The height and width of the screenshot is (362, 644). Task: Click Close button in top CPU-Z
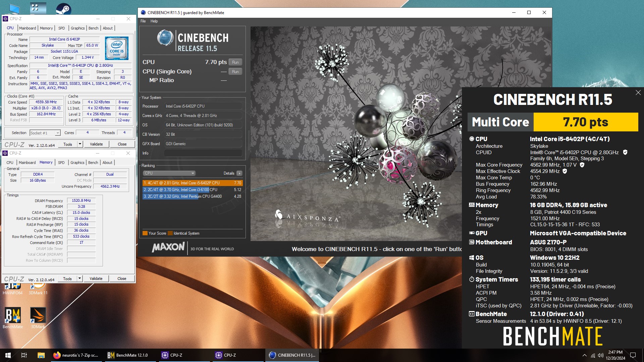tap(122, 144)
